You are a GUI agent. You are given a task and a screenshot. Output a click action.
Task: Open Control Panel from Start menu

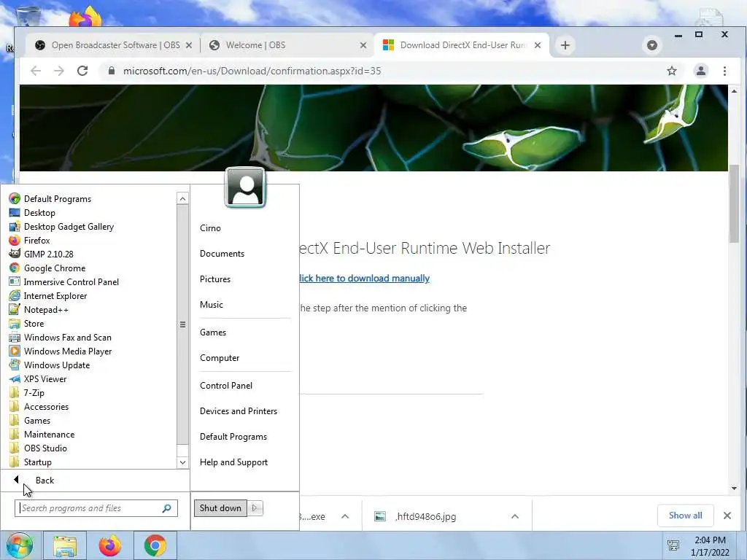[x=226, y=385]
